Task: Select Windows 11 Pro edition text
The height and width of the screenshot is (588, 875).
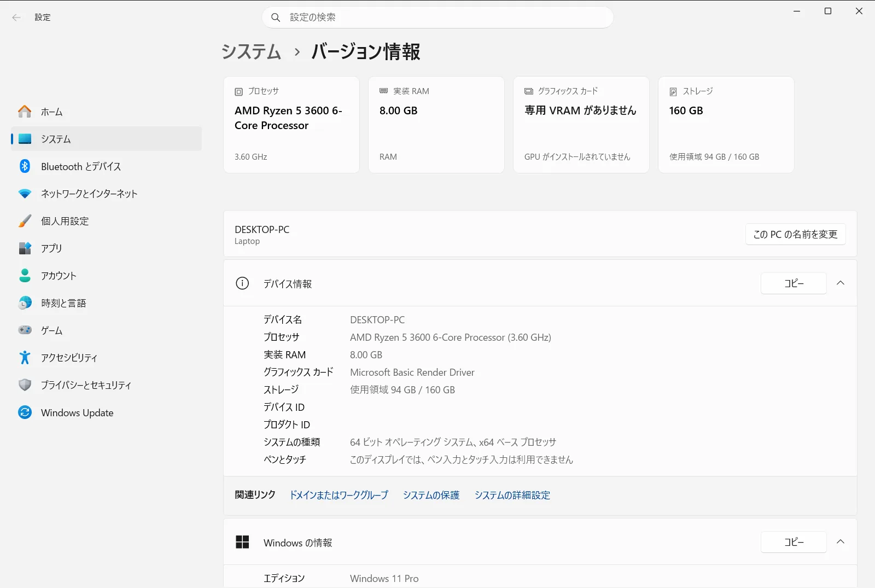Action: [x=384, y=579]
